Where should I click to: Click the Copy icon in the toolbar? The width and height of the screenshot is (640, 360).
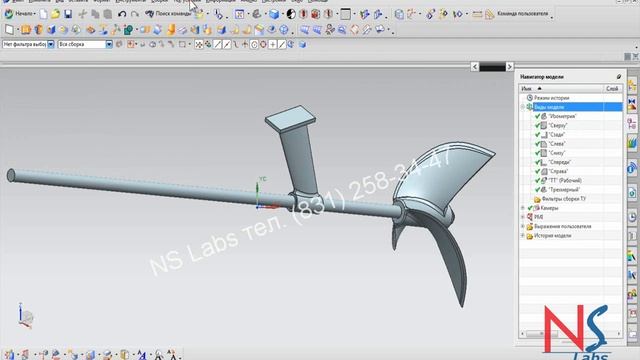[95, 14]
